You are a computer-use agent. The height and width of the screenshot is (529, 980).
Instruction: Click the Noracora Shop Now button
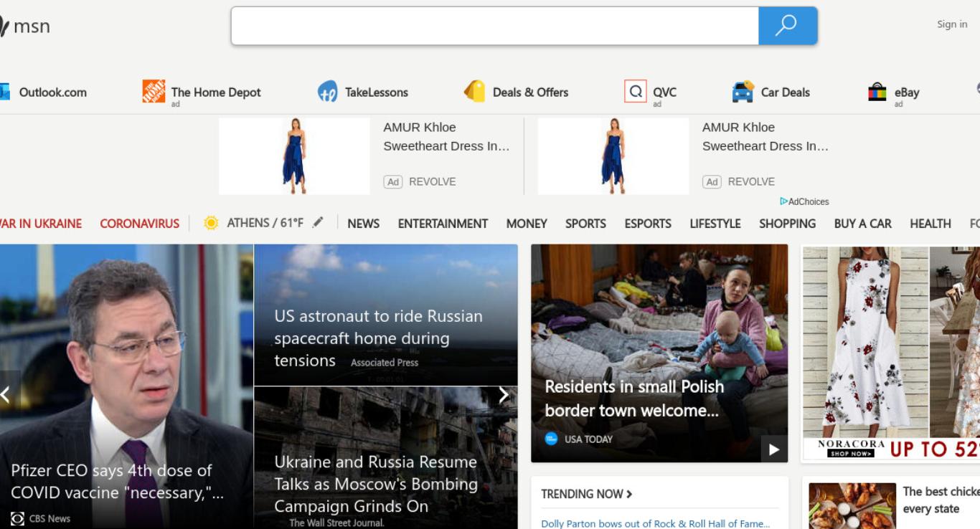coord(851,453)
